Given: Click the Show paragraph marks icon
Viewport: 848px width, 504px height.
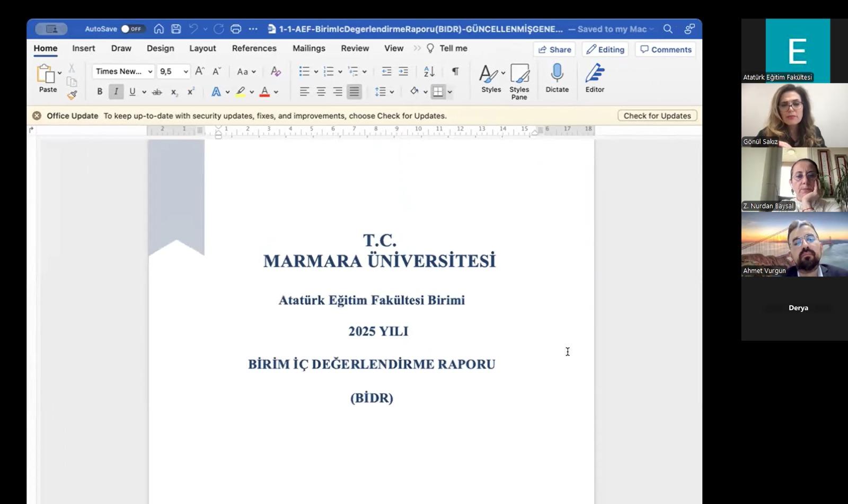Looking at the screenshot, I should click(455, 72).
